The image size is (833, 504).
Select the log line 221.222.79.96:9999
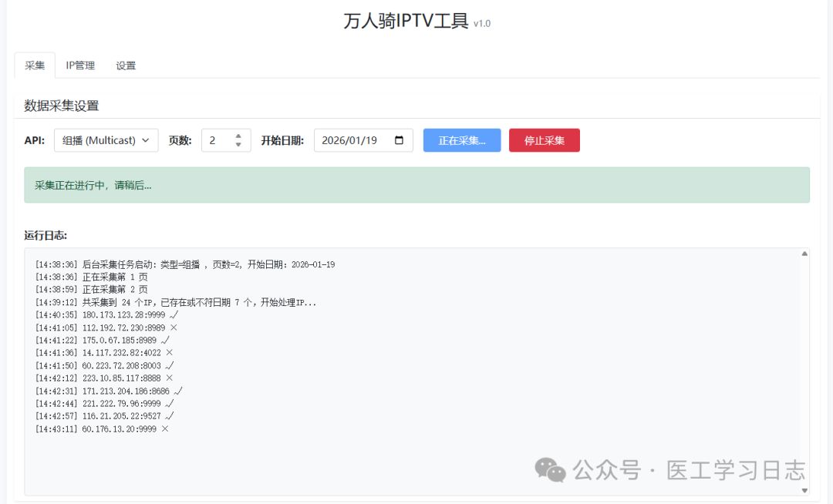tap(105, 404)
